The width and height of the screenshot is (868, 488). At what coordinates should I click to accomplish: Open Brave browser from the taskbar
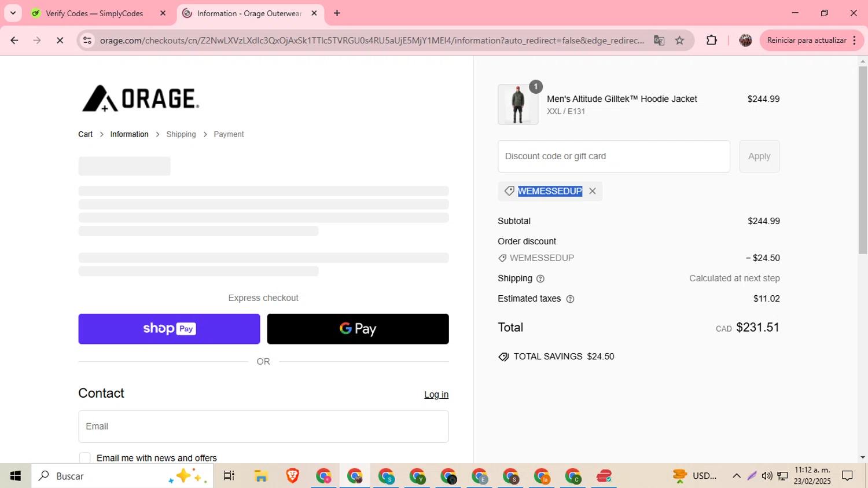[292, 476]
